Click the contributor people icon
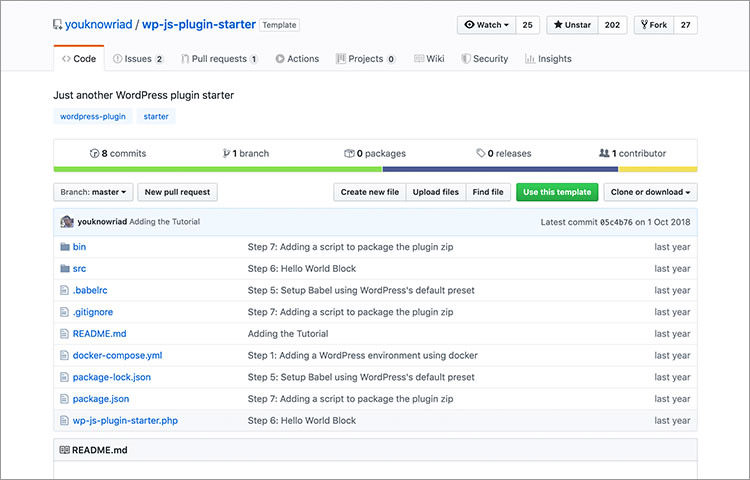Screen dimensions: 750x480 pyautogui.click(x=604, y=154)
